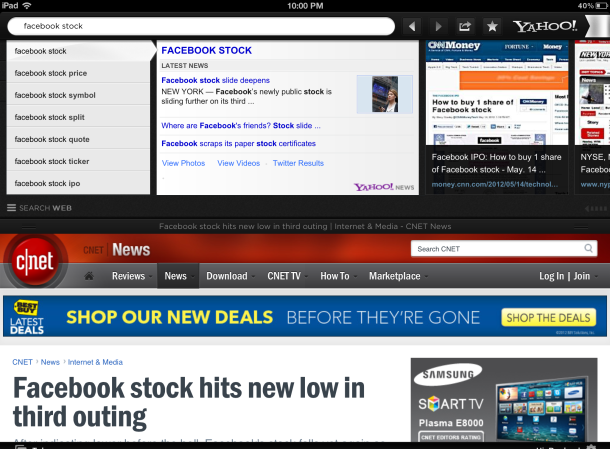Expand the Marketplace dropdown menu
610x449 pixels.
[x=398, y=276]
